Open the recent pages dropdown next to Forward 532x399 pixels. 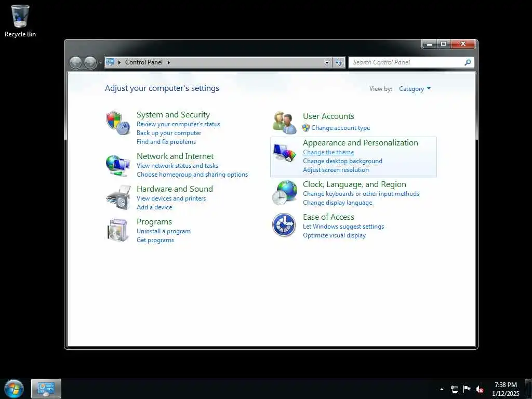pos(100,63)
